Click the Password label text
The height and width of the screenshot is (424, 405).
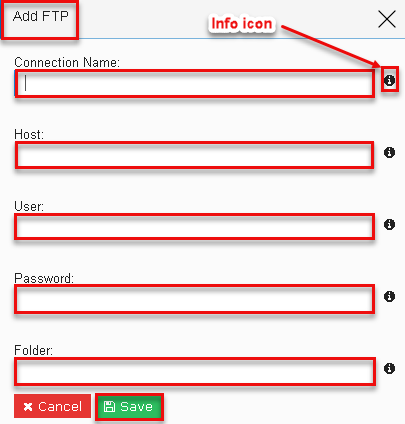[x=44, y=278]
